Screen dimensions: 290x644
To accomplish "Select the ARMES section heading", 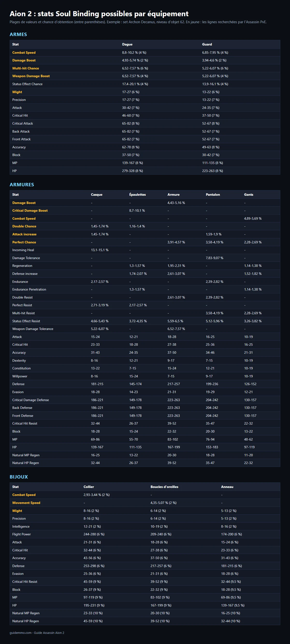I will pos(18,34).
